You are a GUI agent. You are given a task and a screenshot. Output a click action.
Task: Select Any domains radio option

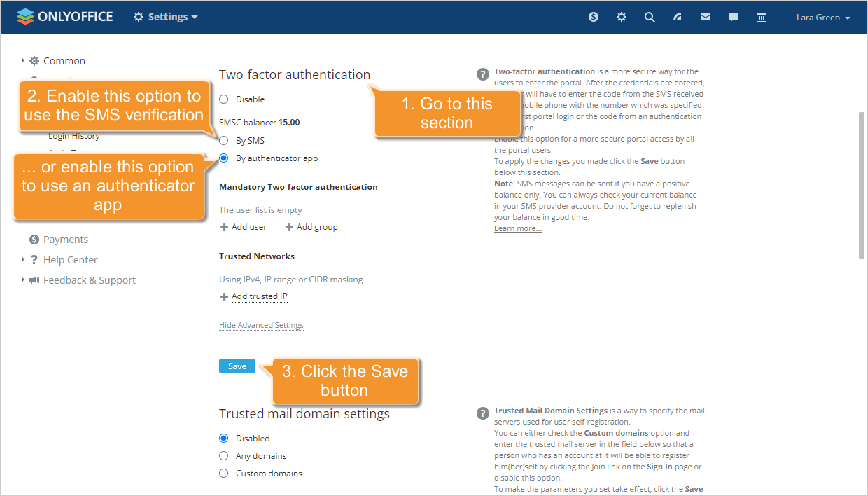click(224, 456)
